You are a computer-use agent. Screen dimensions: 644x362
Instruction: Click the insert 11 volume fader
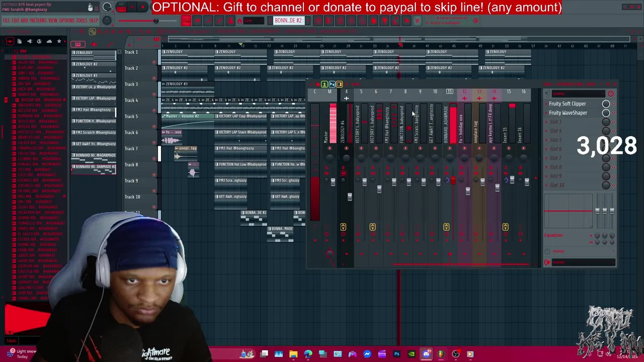coord(453,180)
